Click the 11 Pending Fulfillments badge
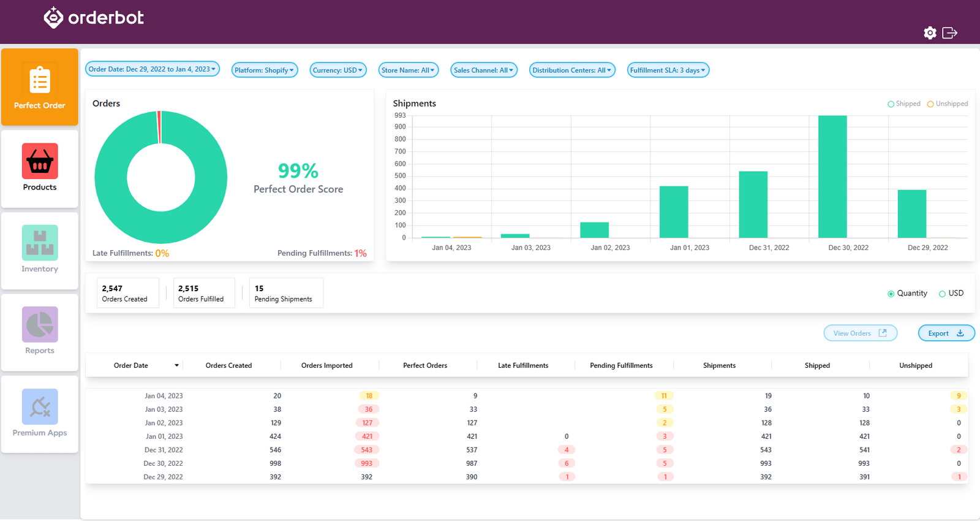The image size is (980, 521). (x=664, y=396)
